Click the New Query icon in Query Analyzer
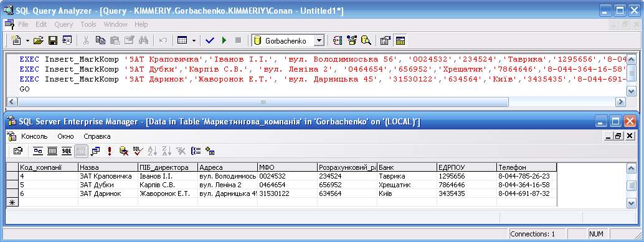This screenshot has height=242, width=644. pos(16,40)
